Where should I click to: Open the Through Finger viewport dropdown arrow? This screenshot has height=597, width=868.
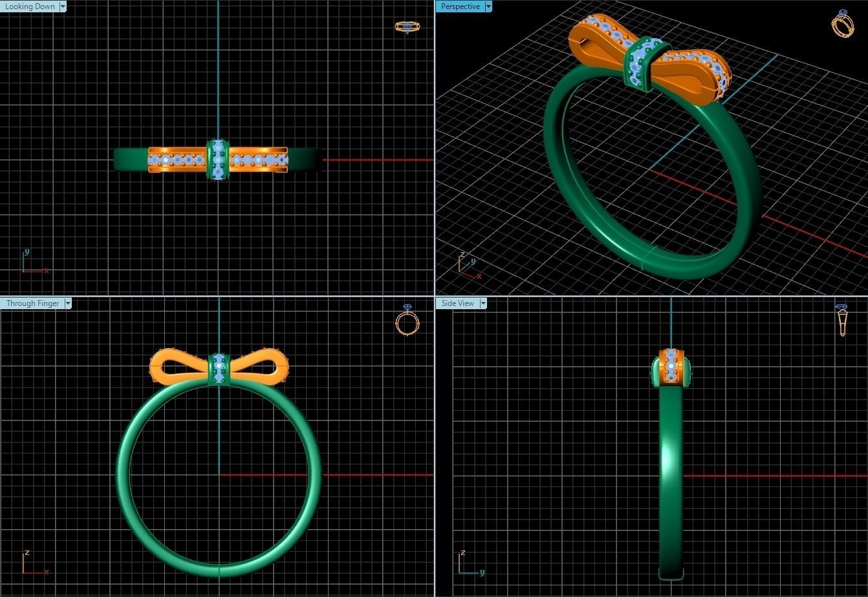pyautogui.click(x=68, y=303)
